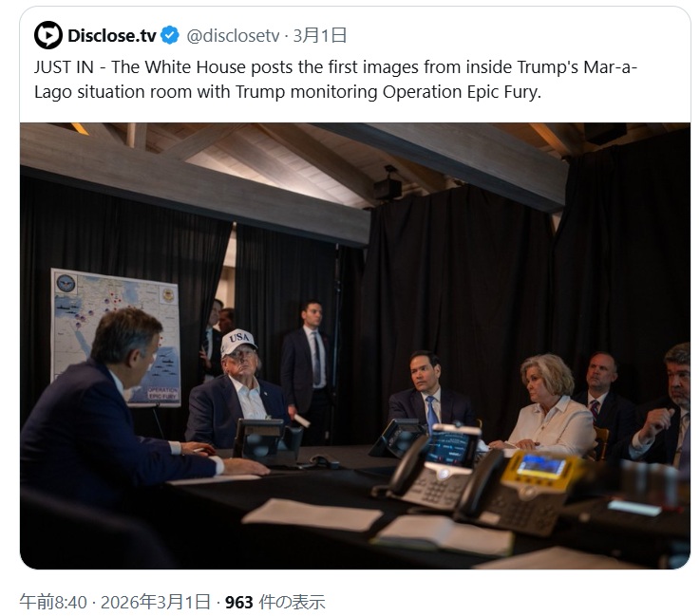Open the @disclosetv handle link

point(233,36)
